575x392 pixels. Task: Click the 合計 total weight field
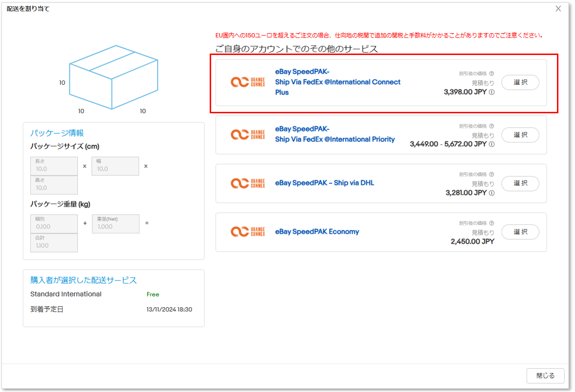click(54, 243)
